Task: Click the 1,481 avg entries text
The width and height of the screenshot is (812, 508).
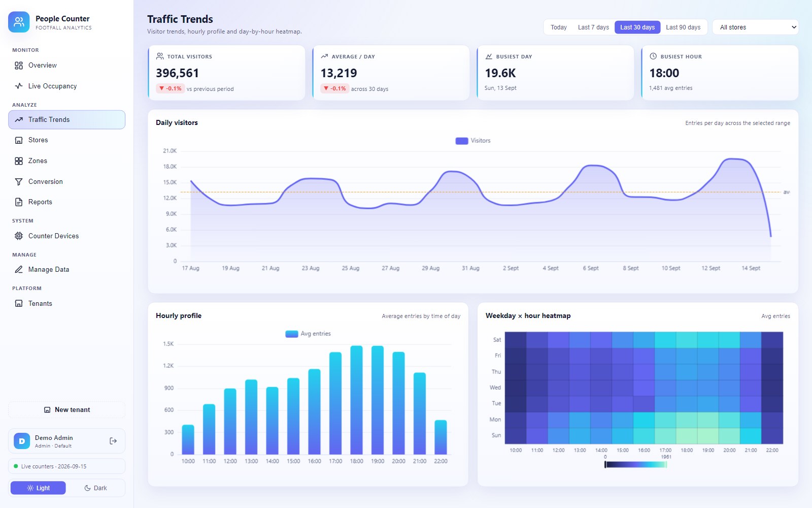Action: (671, 88)
